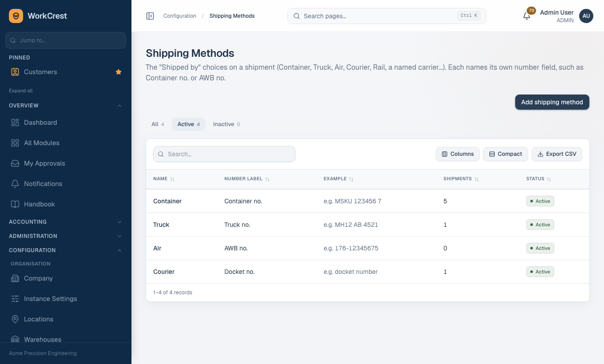604x364 pixels.
Task: Open the AU user avatar menu
Action: click(x=586, y=16)
